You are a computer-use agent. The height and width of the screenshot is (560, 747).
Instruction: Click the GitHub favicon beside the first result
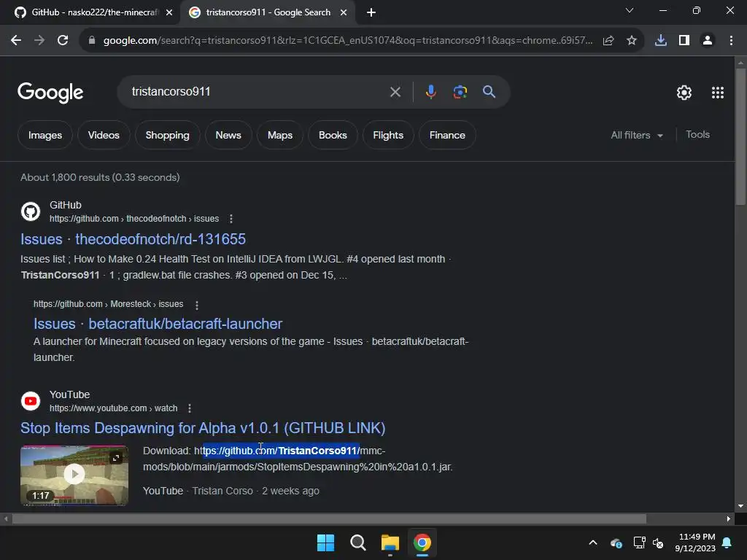(x=31, y=211)
